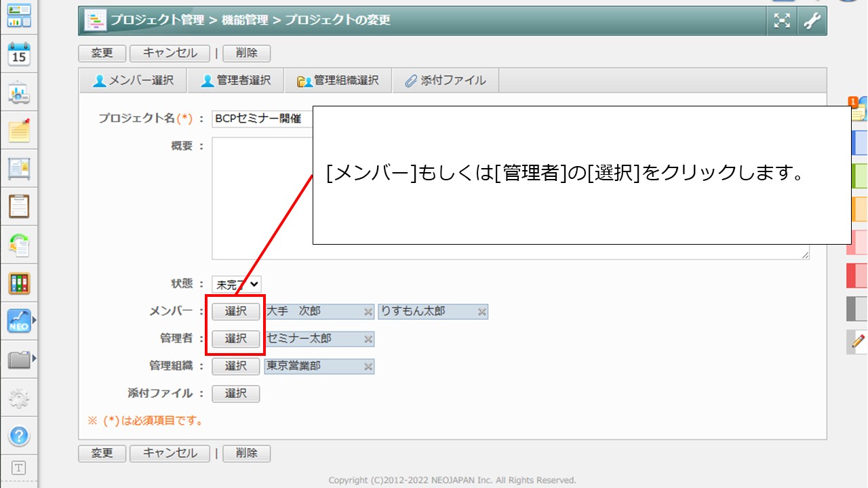
Task: Open the gray gear settings icon in sidebar
Action: [x=19, y=398]
